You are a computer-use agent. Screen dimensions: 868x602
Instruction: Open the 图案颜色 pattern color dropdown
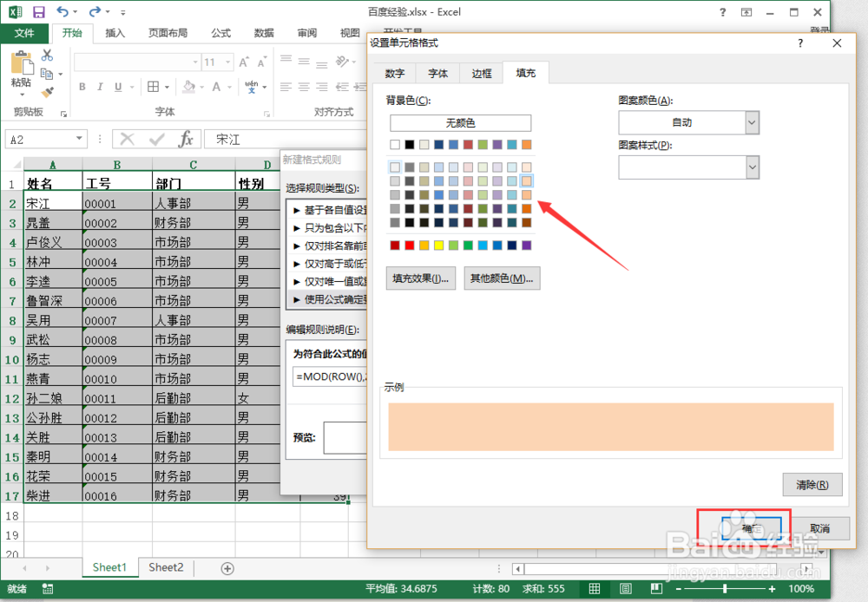pyautogui.click(x=751, y=122)
